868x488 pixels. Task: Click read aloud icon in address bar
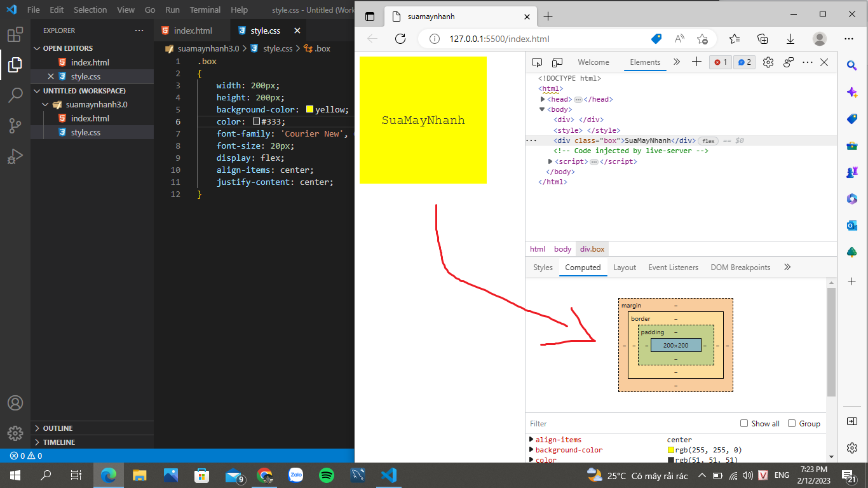679,39
